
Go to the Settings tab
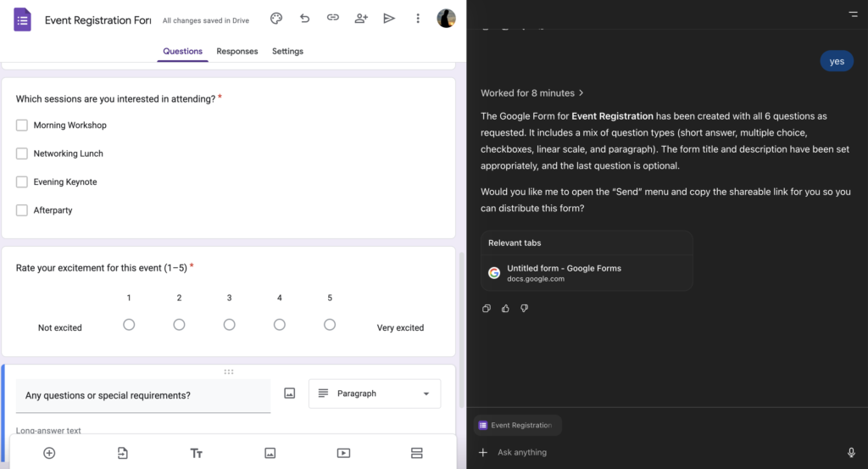coord(287,51)
